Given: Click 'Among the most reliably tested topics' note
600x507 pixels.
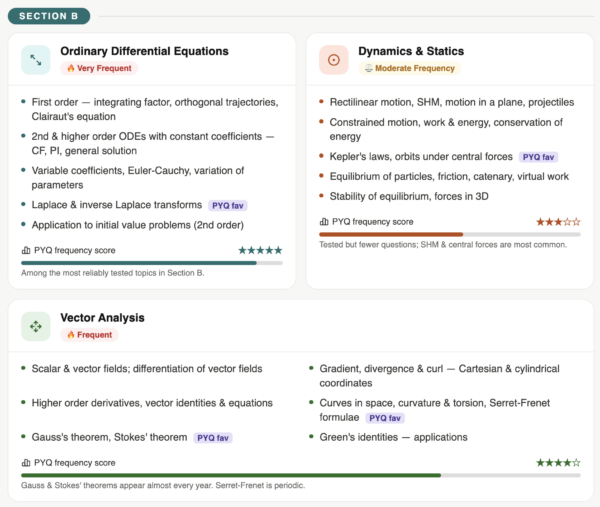Looking at the screenshot, I should pyautogui.click(x=112, y=273).
